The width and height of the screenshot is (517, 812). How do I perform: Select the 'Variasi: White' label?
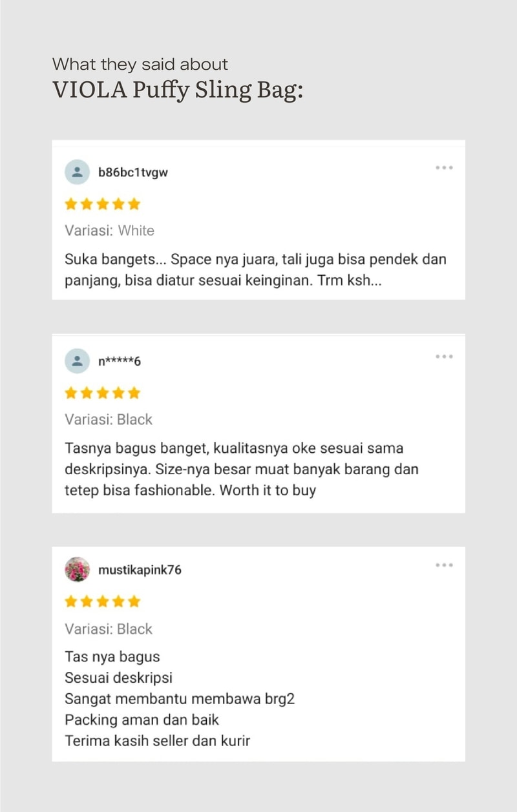click(x=110, y=231)
